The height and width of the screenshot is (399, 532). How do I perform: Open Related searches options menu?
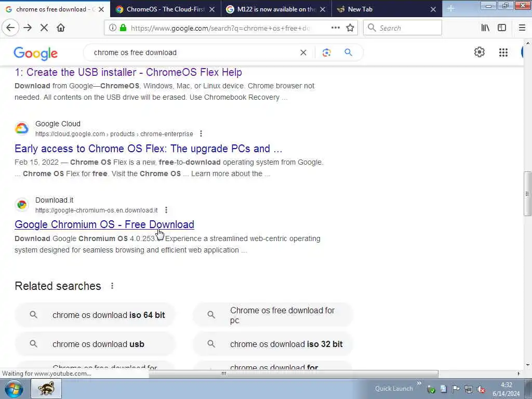click(112, 286)
